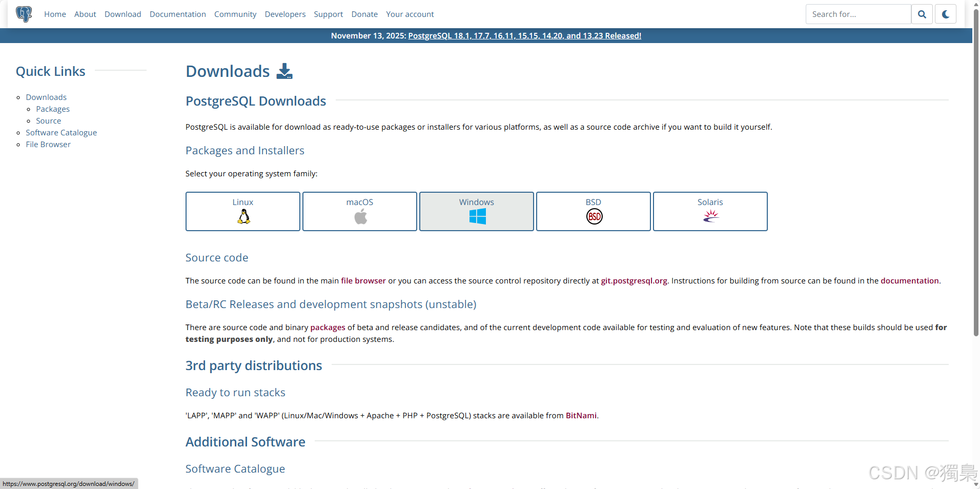Select the Linux label in the OS button
Image resolution: width=980 pixels, height=489 pixels.
(x=243, y=202)
